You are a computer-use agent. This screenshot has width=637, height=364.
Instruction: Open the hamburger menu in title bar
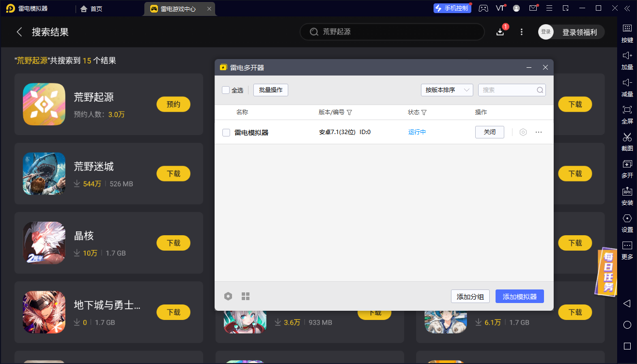pyautogui.click(x=549, y=8)
